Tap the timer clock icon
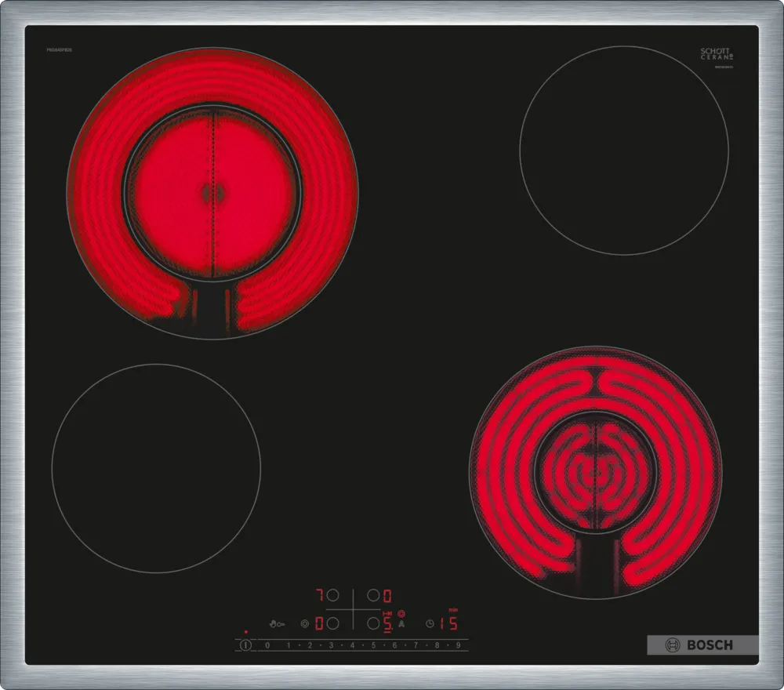This screenshot has height=690, width=784. pyautogui.click(x=430, y=623)
